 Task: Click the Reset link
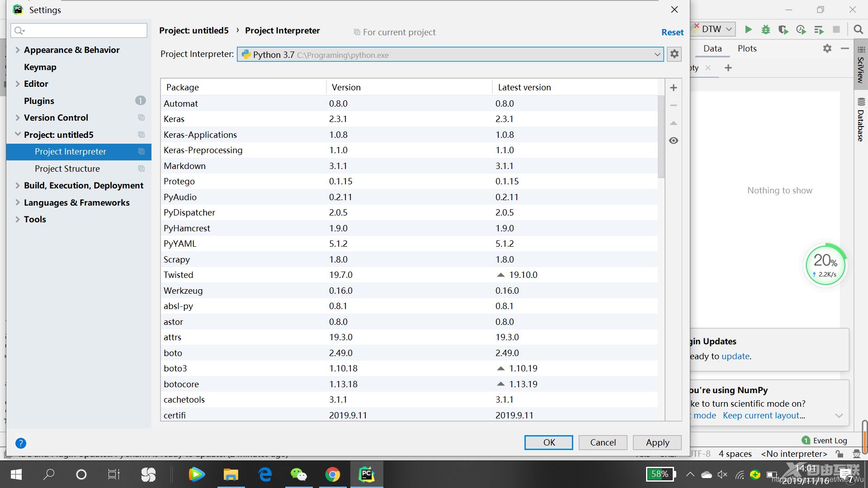tap(672, 32)
